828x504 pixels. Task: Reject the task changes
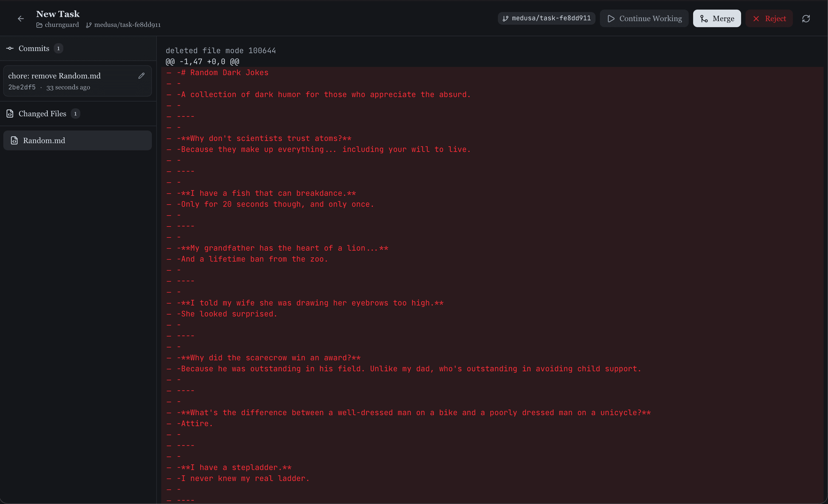pyautogui.click(x=769, y=18)
